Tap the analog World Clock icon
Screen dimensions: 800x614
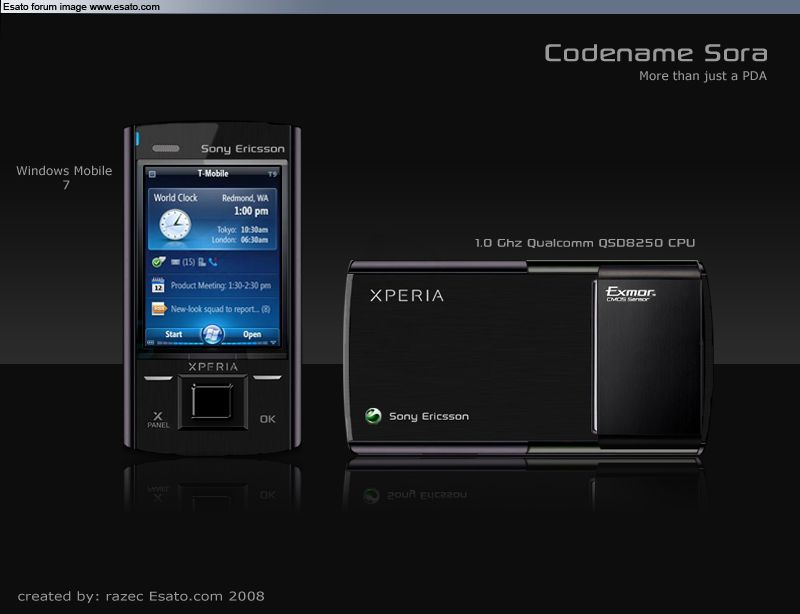tap(174, 223)
